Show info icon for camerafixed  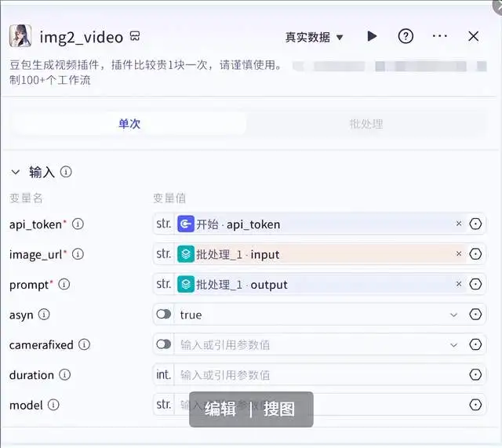coord(85,344)
